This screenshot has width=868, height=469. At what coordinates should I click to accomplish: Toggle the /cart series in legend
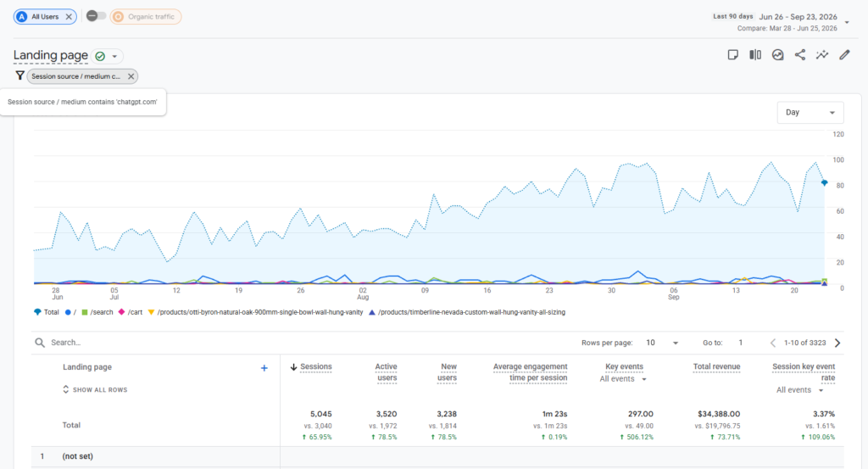[x=130, y=312]
